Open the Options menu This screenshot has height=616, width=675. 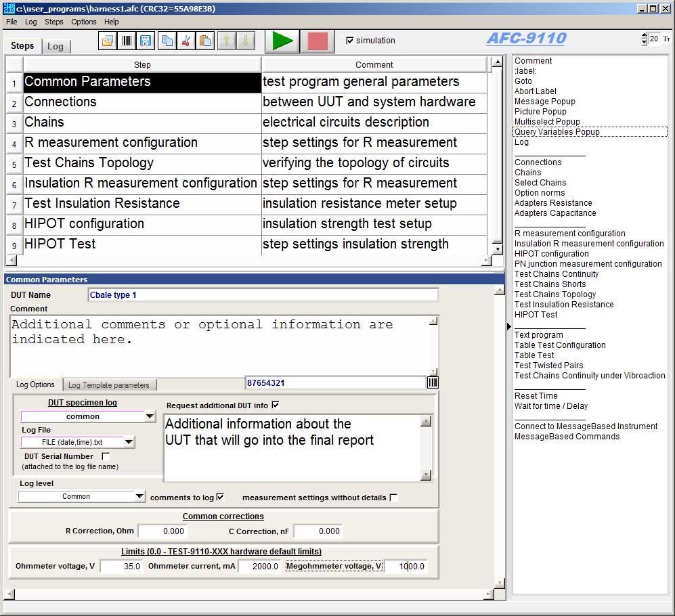pyautogui.click(x=83, y=22)
